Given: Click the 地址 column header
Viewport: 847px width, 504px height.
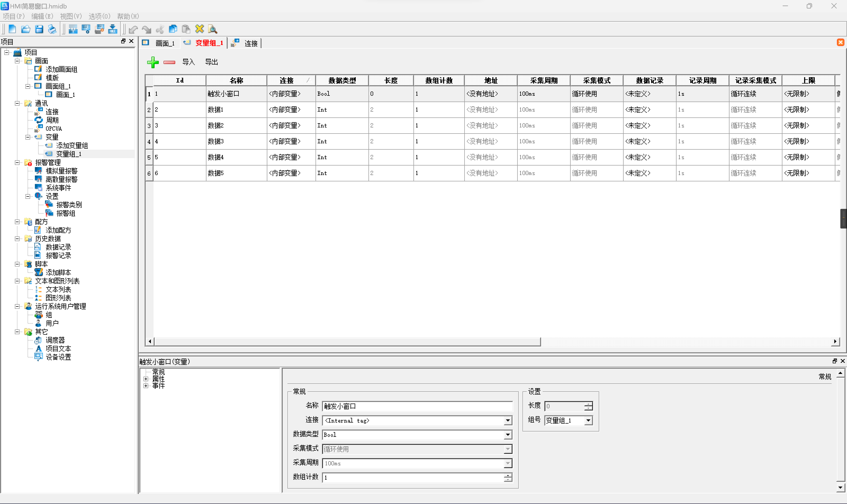Looking at the screenshot, I should 491,80.
